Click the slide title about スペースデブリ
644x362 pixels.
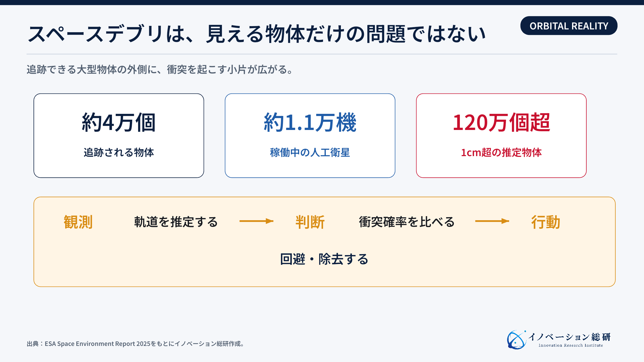click(257, 34)
